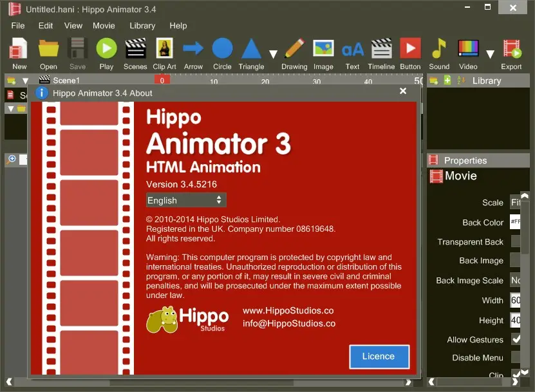Toggle the Disable Menu checkbox

(x=516, y=357)
